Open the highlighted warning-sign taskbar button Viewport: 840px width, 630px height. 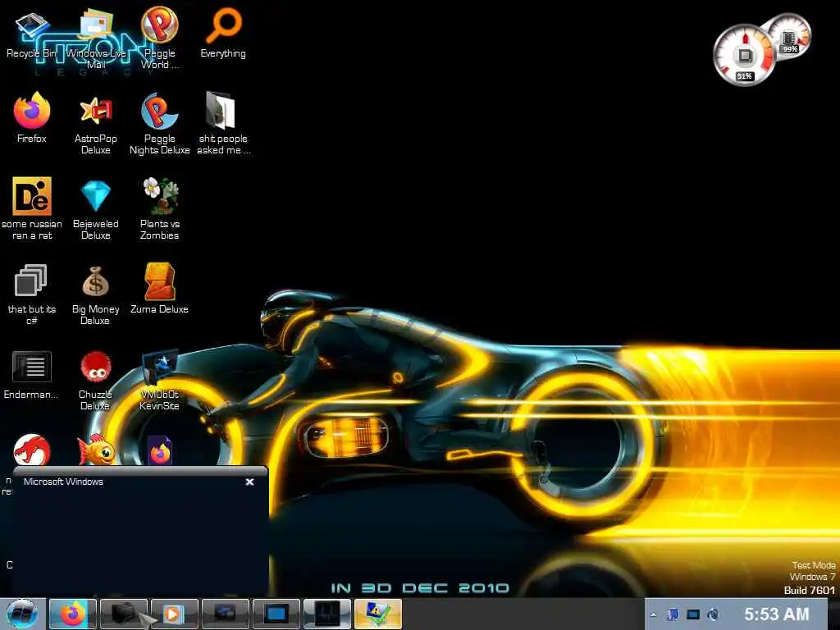(377, 614)
